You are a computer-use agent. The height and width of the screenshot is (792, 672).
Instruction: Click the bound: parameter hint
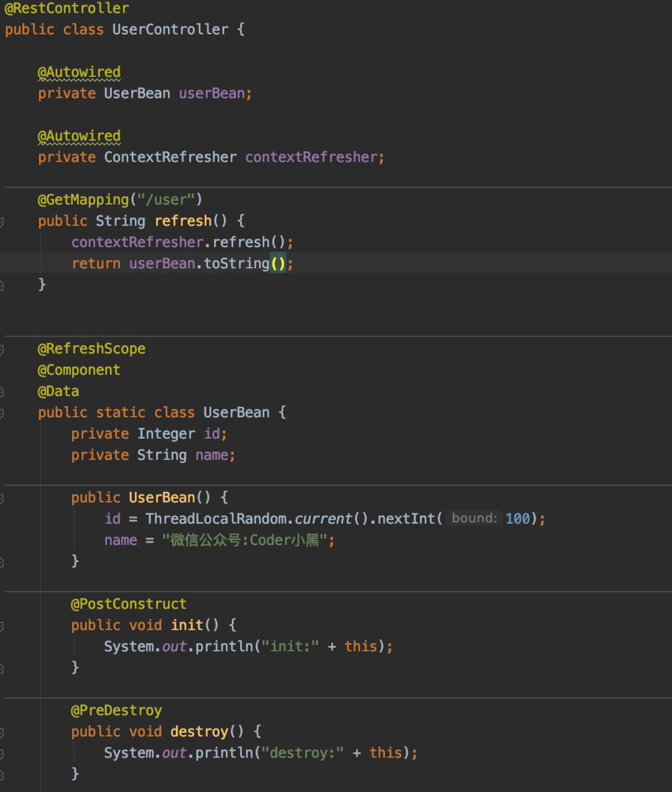click(474, 518)
